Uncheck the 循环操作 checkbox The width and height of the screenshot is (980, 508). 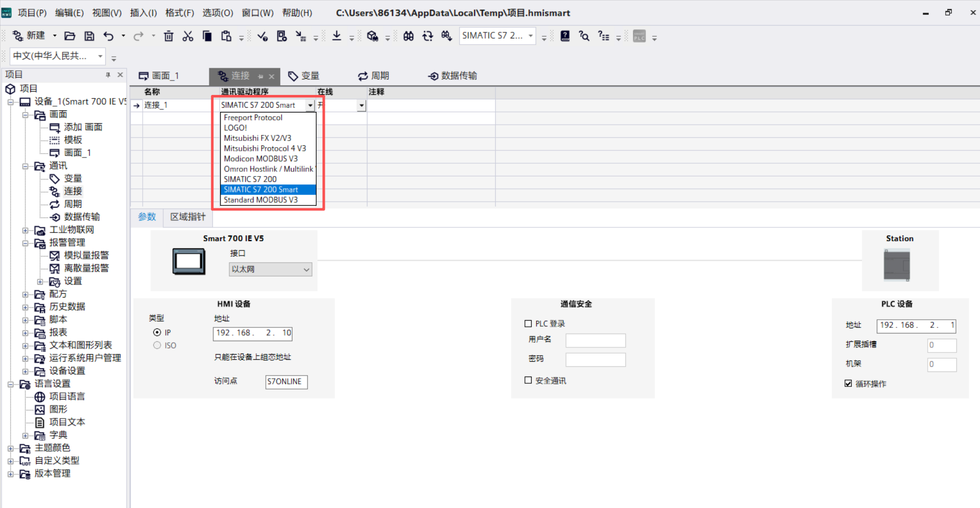pyautogui.click(x=848, y=383)
